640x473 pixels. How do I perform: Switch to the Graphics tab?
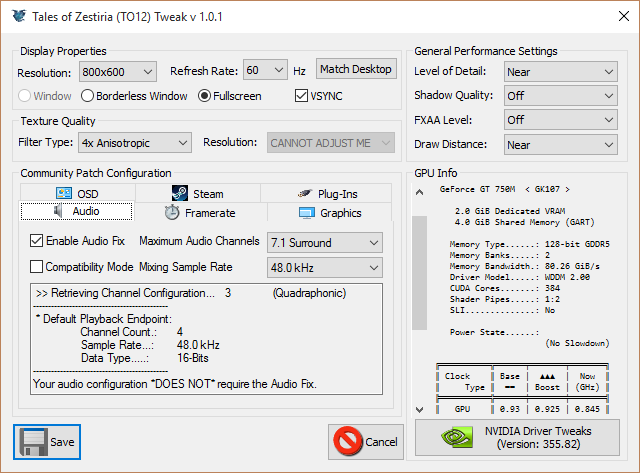(x=329, y=213)
